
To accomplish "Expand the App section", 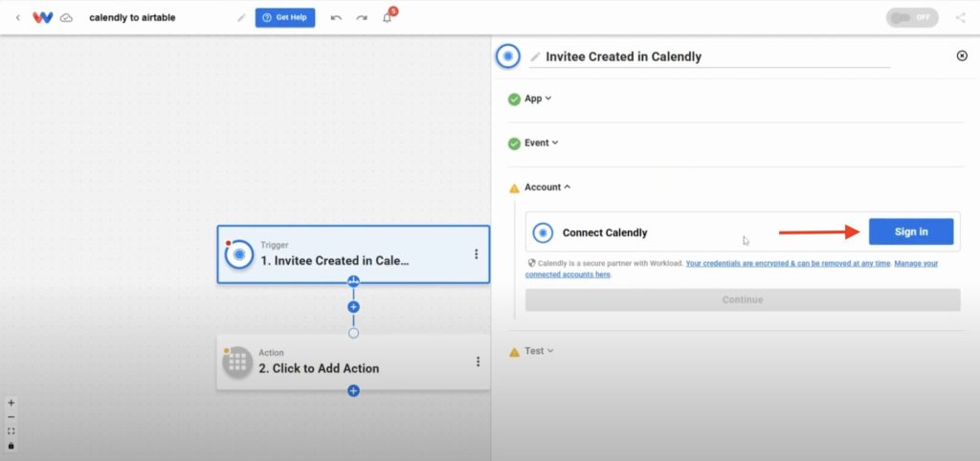I will pyautogui.click(x=538, y=99).
